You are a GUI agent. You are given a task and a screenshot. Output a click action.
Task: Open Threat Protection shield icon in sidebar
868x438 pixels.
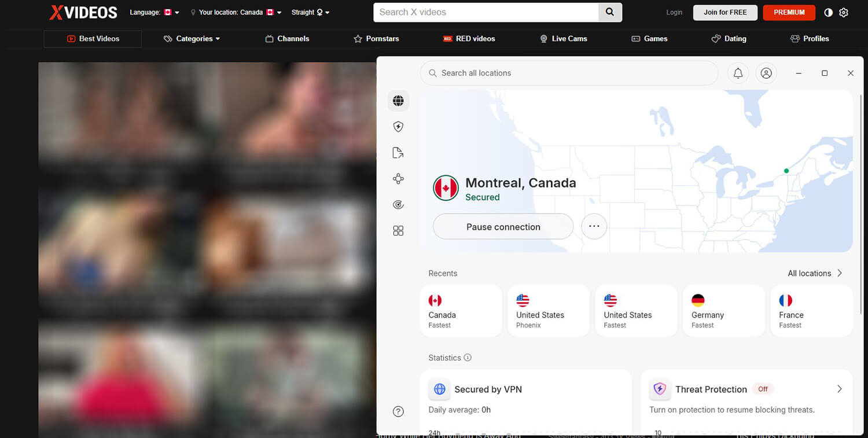[398, 127]
